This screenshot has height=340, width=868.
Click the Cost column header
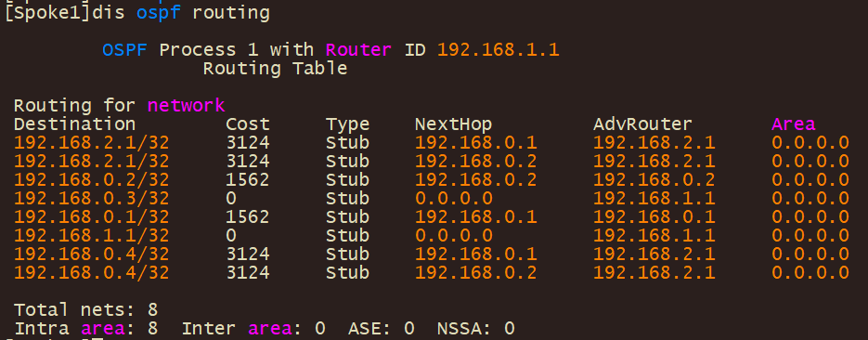pos(248,124)
